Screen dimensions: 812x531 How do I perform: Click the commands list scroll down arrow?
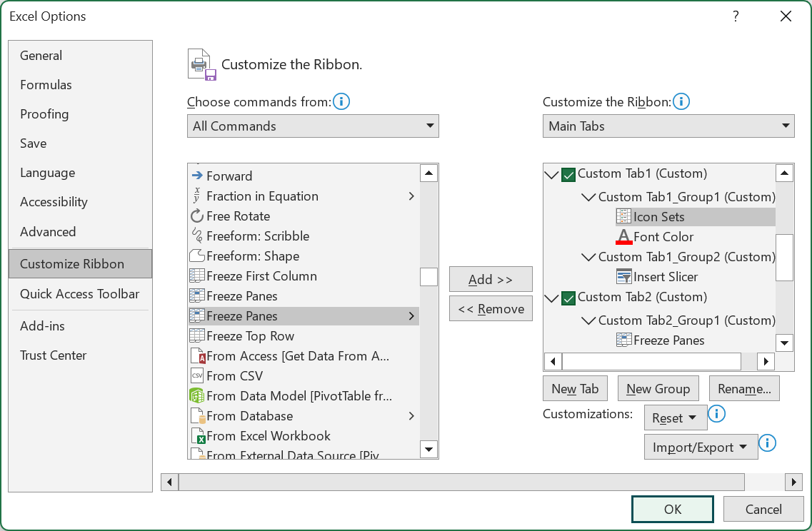pos(428,449)
